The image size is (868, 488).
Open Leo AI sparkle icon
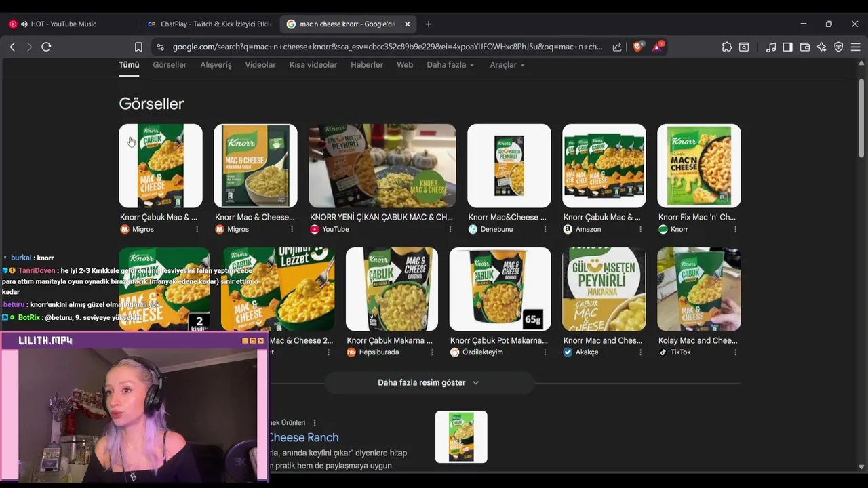pos(822,47)
